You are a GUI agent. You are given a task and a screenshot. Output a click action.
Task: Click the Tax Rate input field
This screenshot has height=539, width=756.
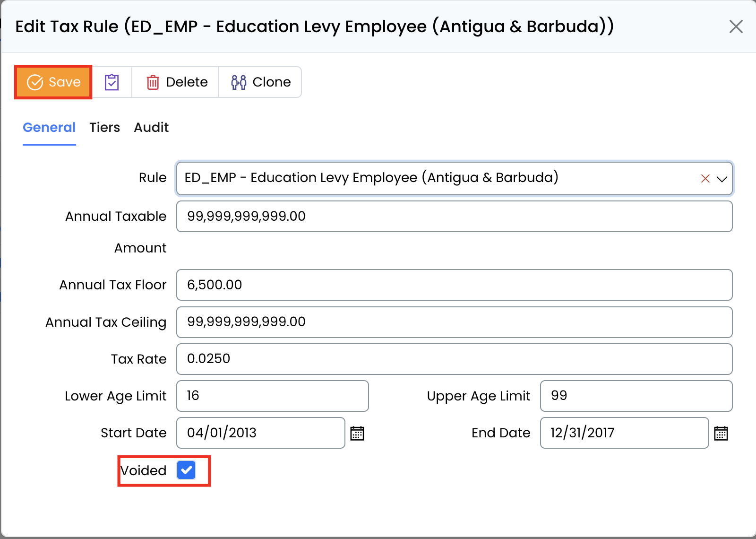pyautogui.click(x=454, y=359)
